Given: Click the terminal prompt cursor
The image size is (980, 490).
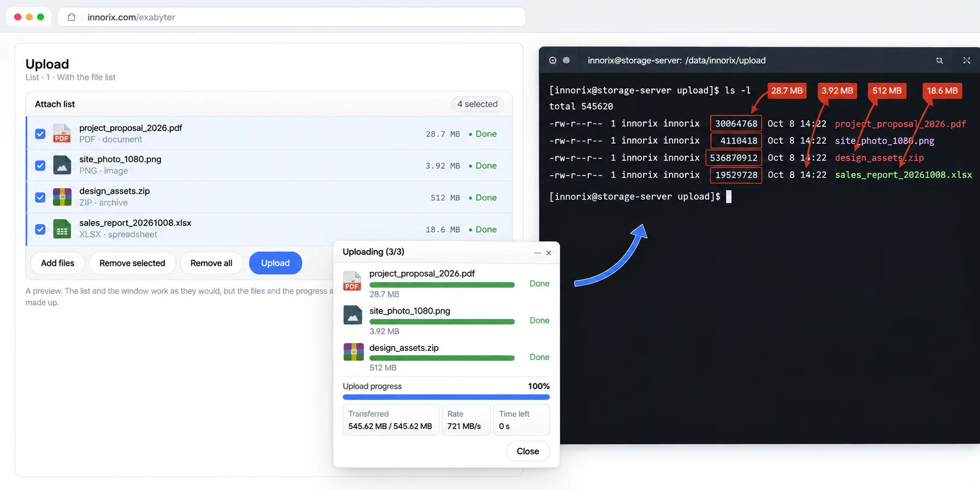Looking at the screenshot, I should pyautogui.click(x=729, y=197).
